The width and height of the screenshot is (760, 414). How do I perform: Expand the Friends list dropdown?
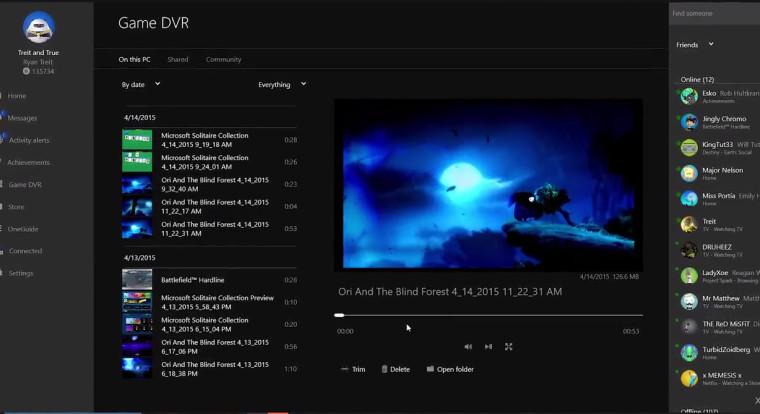pyautogui.click(x=695, y=45)
